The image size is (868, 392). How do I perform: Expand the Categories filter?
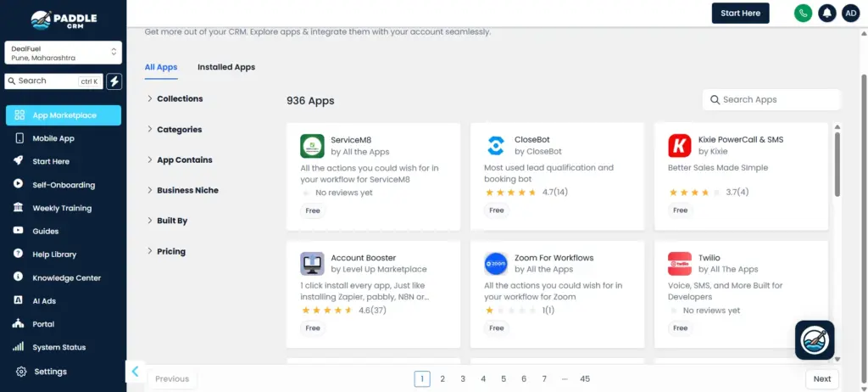(x=175, y=129)
